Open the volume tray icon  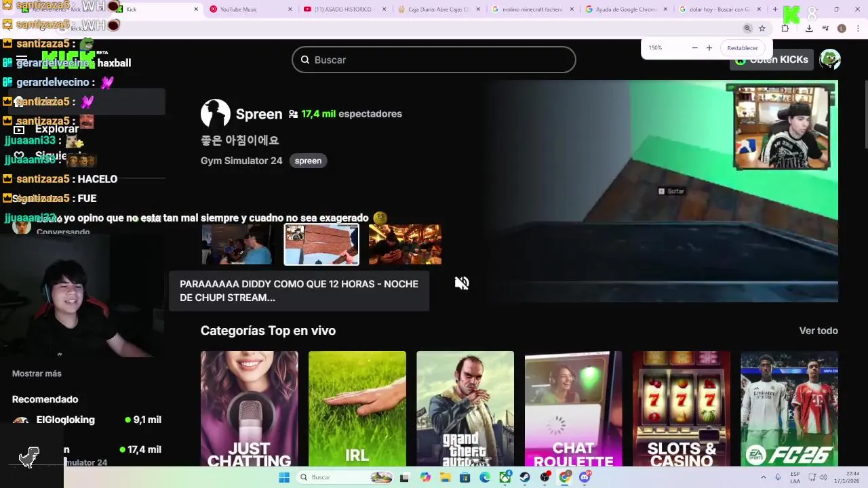pos(823,477)
